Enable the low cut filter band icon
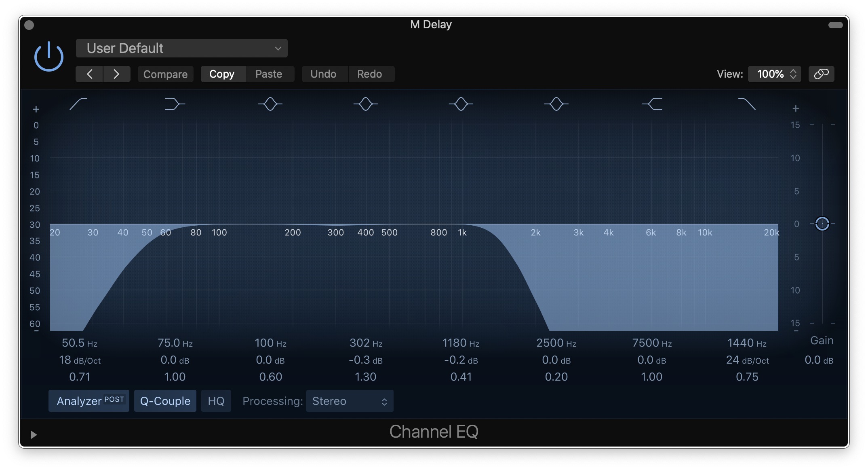 (78, 104)
